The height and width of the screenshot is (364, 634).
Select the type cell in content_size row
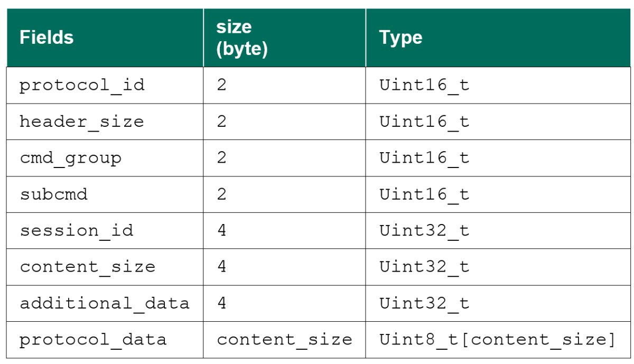424,267
